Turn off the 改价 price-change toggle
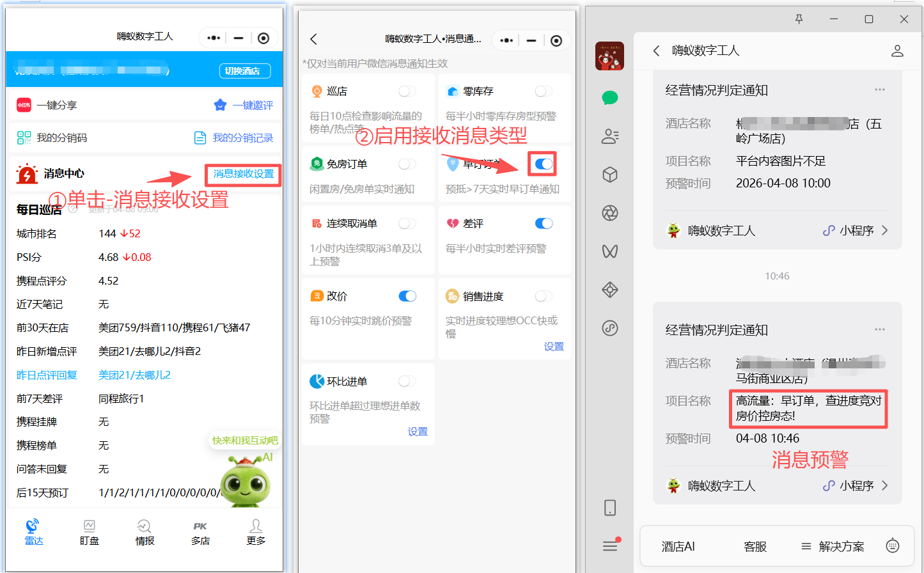 (x=406, y=295)
